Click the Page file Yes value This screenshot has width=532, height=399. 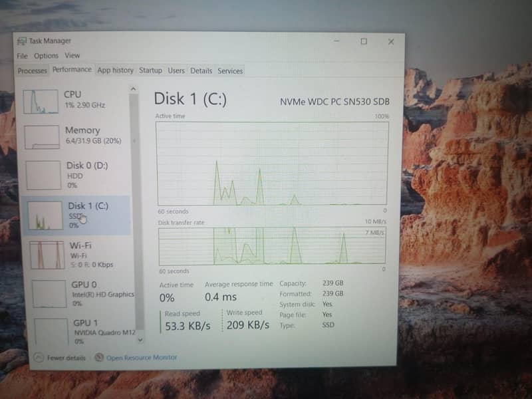pos(327,315)
